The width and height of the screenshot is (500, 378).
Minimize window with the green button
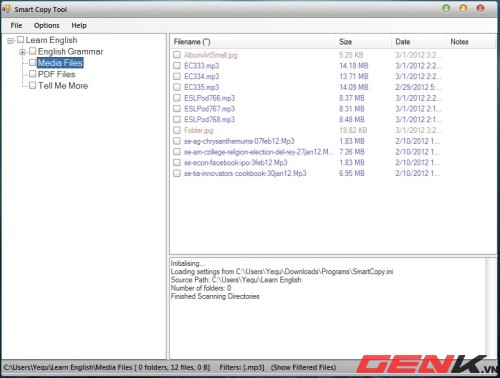446,8
